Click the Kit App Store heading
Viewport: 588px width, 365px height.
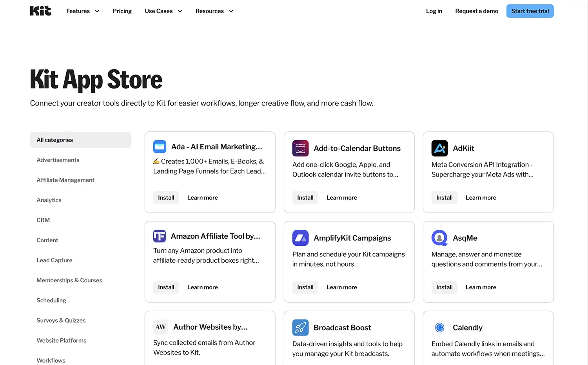[x=96, y=80]
